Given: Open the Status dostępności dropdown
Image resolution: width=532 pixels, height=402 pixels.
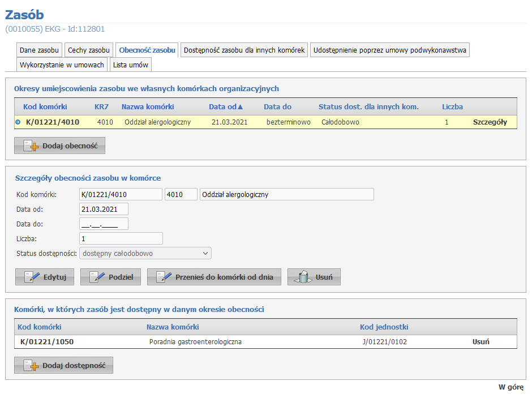Looking at the screenshot, I should coord(145,253).
